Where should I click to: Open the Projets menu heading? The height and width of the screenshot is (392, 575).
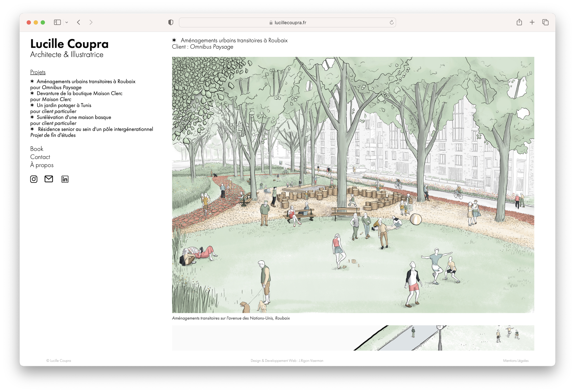[38, 72]
